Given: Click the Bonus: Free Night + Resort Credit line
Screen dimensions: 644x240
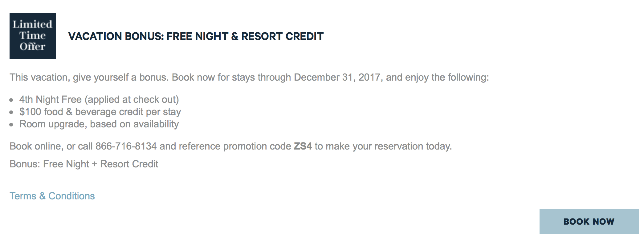Looking at the screenshot, I should pos(84,164).
